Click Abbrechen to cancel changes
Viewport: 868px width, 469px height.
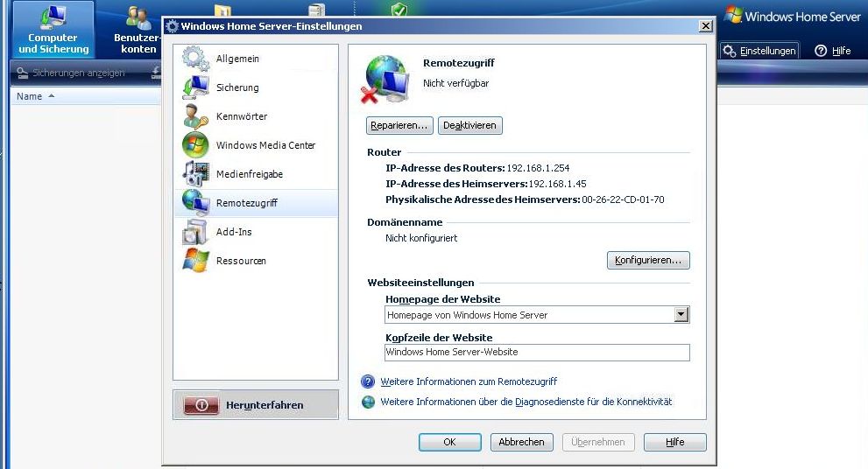[521, 442]
